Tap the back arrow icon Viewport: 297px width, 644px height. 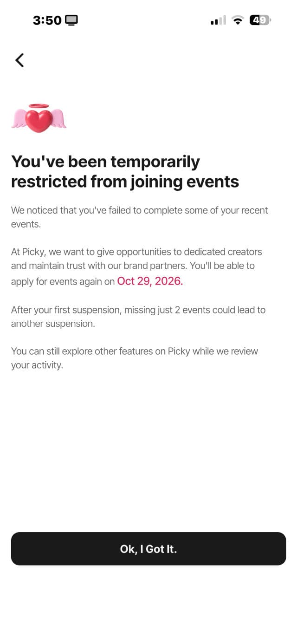click(x=19, y=60)
